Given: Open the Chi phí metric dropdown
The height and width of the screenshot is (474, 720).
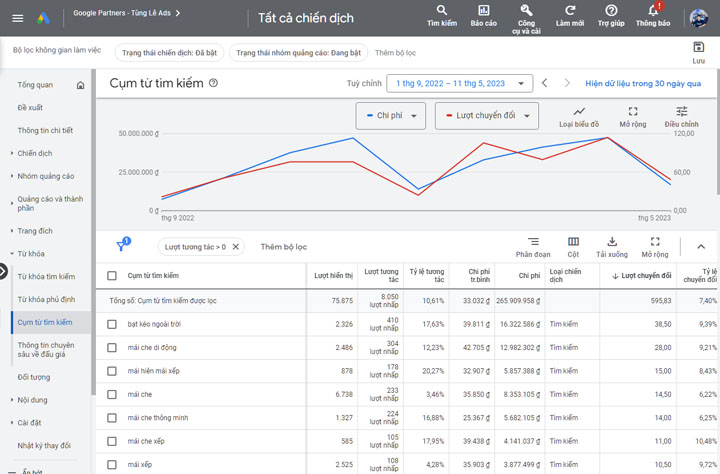Looking at the screenshot, I should (x=391, y=116).
